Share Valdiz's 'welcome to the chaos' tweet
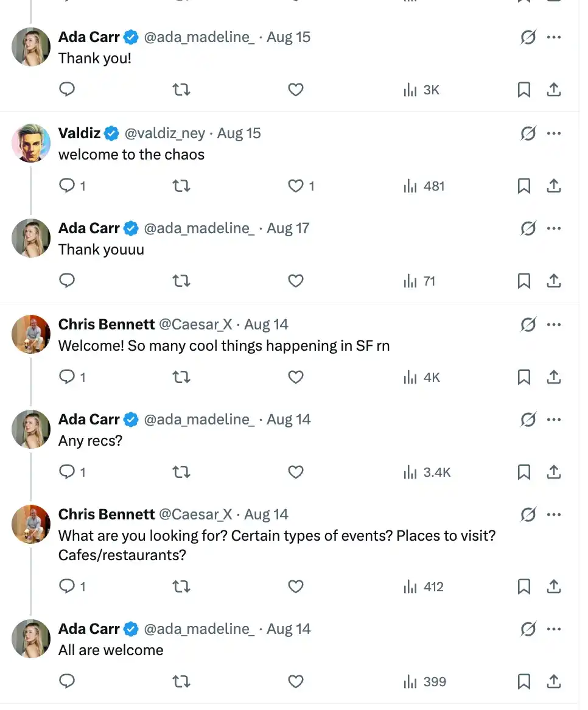Screen dimensions: 588x710 [553, 186]
